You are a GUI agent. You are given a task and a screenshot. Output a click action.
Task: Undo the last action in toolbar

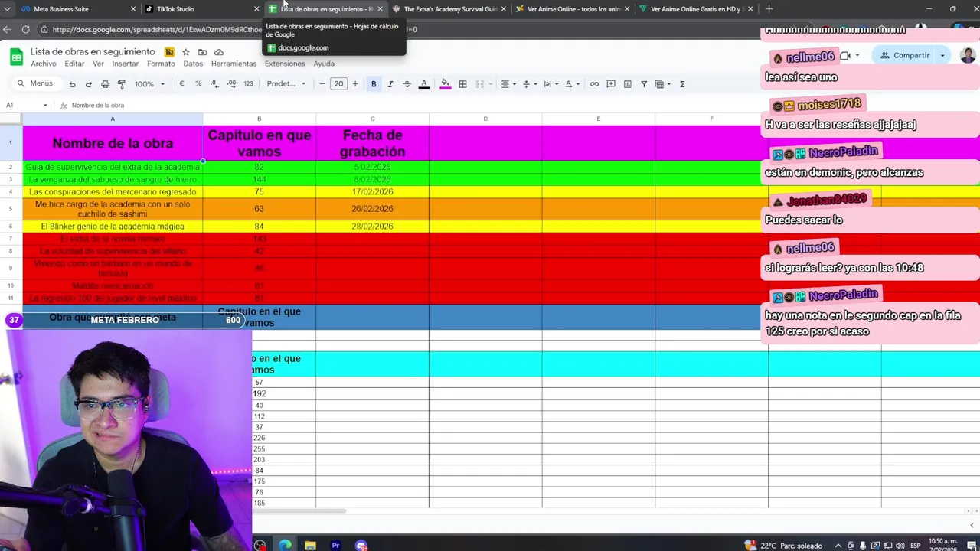[72, 84]
